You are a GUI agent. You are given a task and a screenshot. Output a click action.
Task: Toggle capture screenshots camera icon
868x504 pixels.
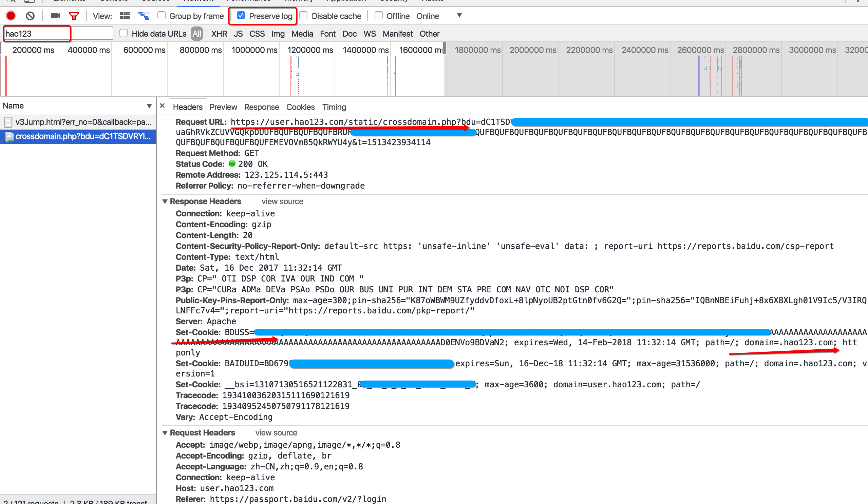(55, 16)
